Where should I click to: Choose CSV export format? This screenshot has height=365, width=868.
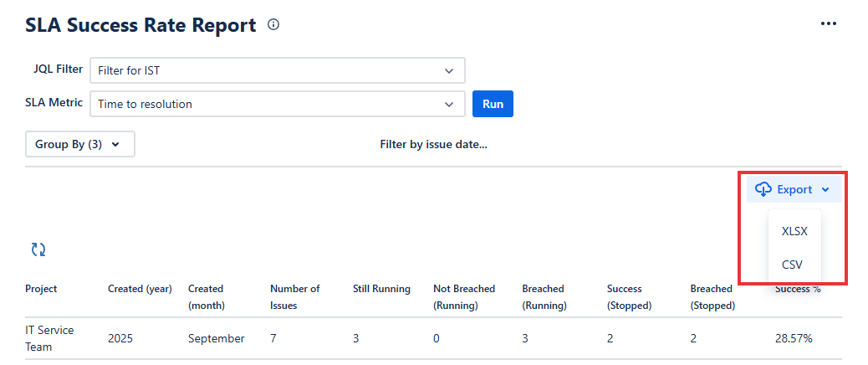pos(791,264)
